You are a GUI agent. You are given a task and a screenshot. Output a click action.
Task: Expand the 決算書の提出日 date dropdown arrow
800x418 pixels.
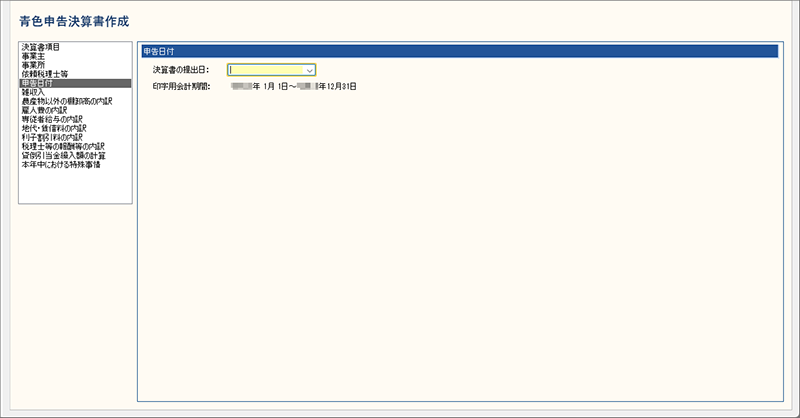click(x=310, y=70)
